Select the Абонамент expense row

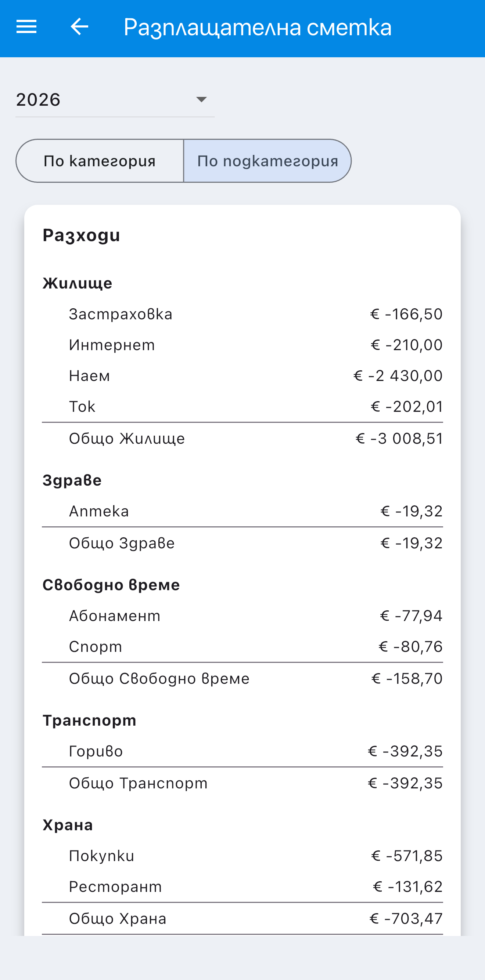click(242, 616)
